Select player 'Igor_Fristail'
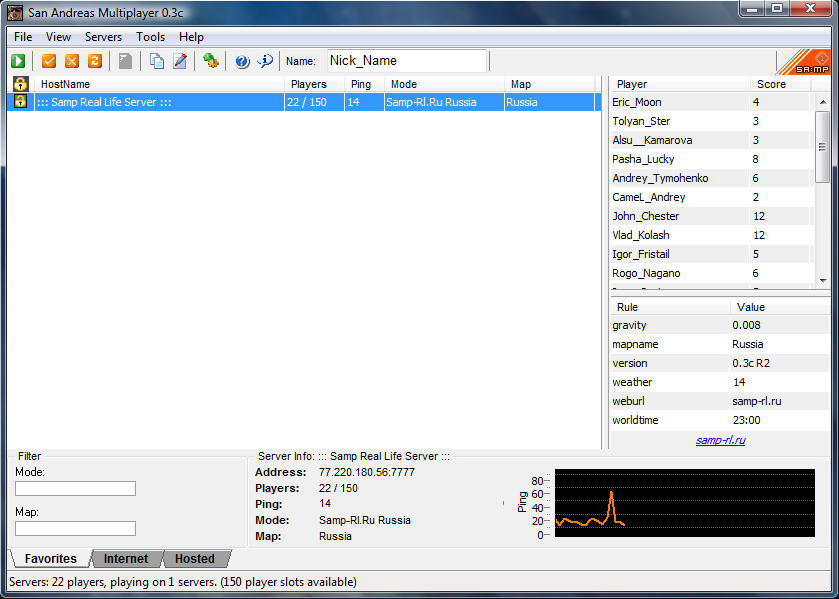This screenshot has width=839, height=599. pyautogui.click(x=641, y=254)
